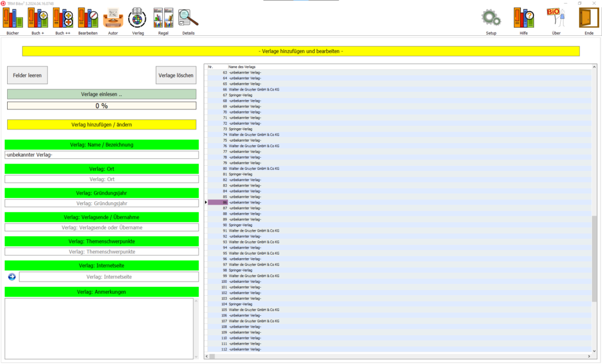
Task: Open the Setup gears icon
Action: click(491, 18)
